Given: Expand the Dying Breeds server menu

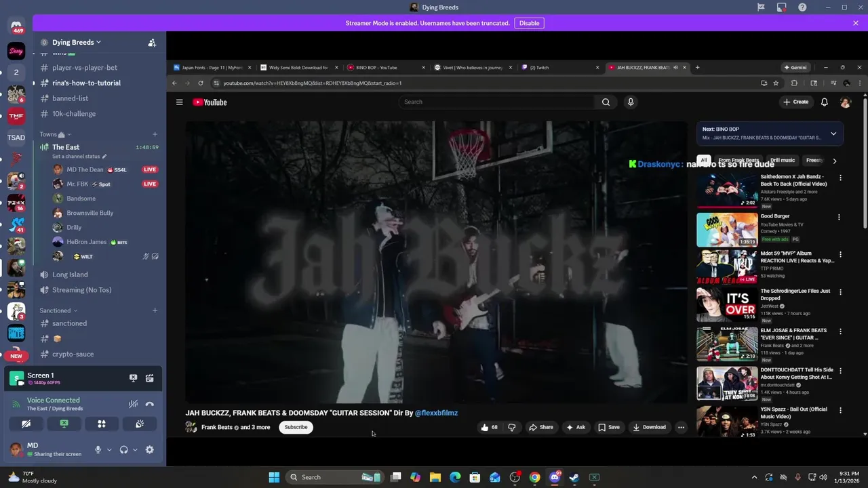Looking at the screenshot, I should pyautogui.click(x=76, y=42).
